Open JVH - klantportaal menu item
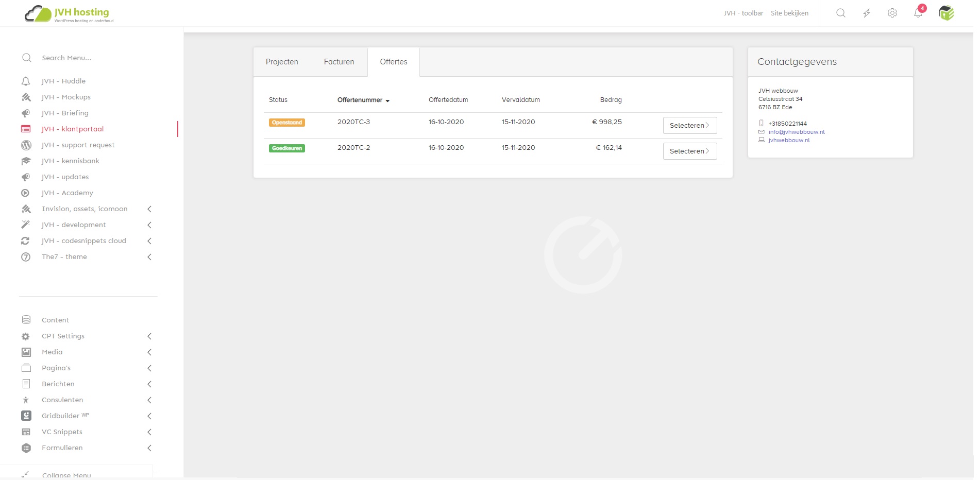The image size is (980, 480). point(73,129)
